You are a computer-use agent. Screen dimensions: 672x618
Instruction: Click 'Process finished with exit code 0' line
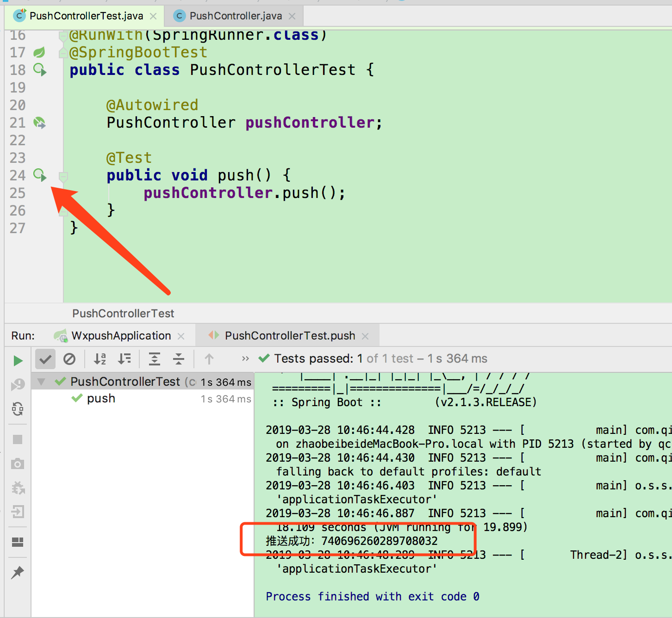click(373, 596)
